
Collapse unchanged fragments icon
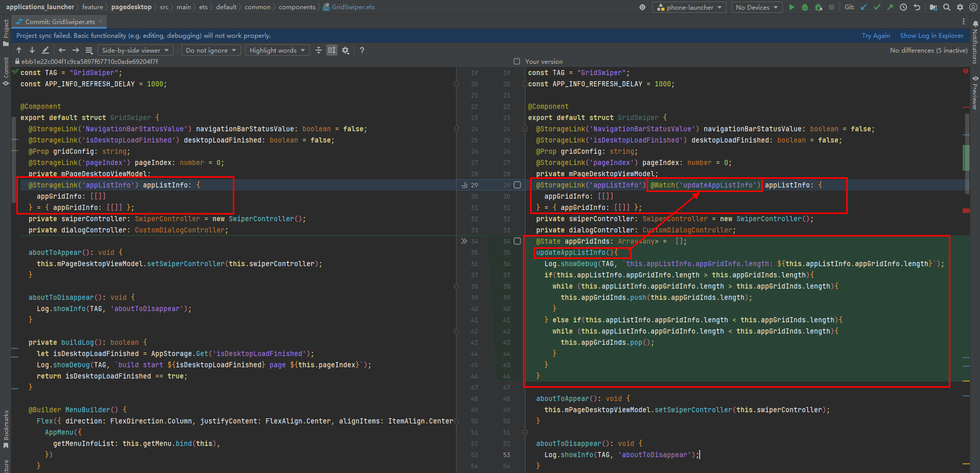tap(319, 50)
